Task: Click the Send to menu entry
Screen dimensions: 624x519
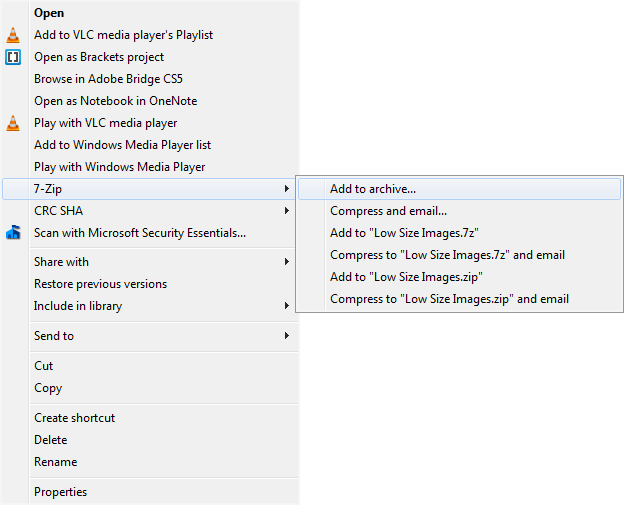Action: click(150, 336)
